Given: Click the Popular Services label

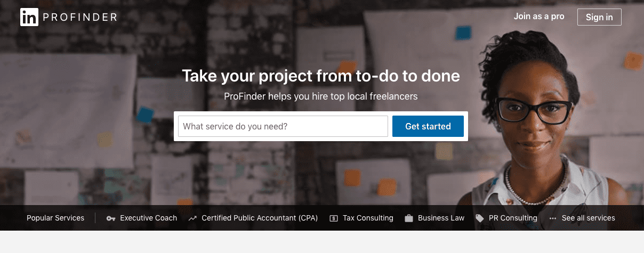Looking at the screenshot, I should [x=55, y=218].
